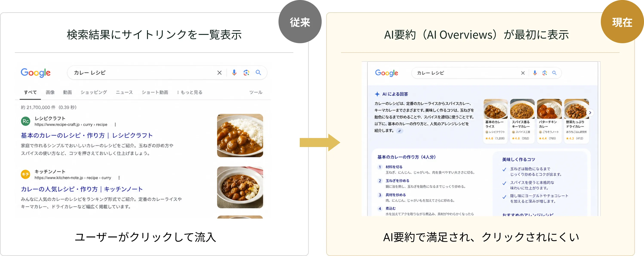Click the 約 21,700,000 件 result count text
Image resolution: width=644 pixels, height=256 pixels.
49,107
